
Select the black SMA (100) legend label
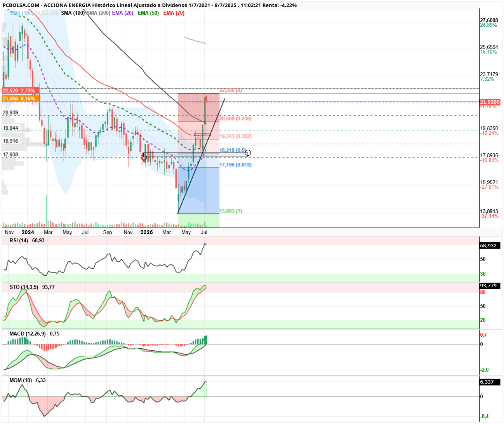click(x=73, y=13)
